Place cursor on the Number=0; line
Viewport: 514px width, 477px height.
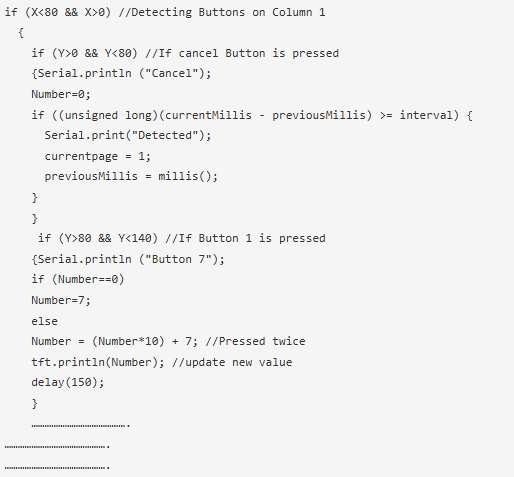[x=61, y=94]
